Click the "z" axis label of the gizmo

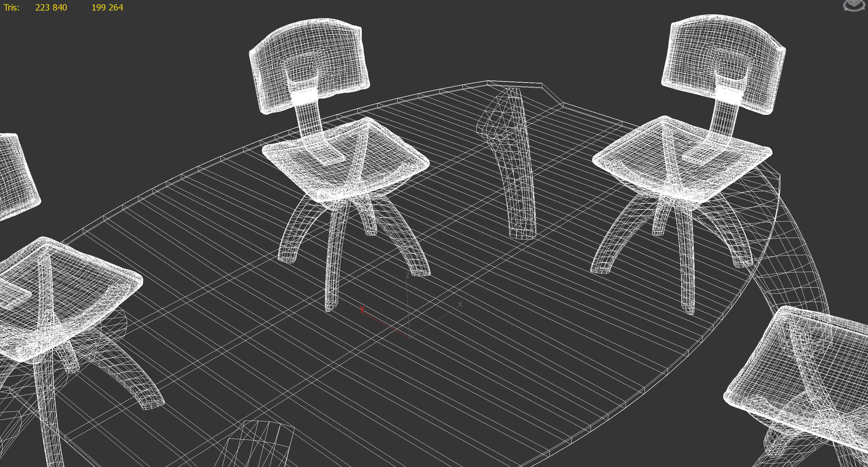407,275
